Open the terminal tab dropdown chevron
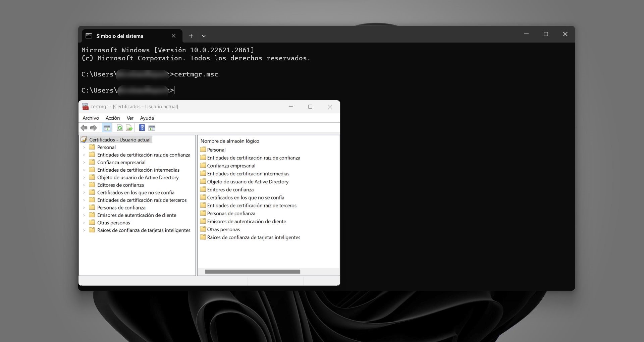Viewport: 644px width, 342px height. click(204, 36)
